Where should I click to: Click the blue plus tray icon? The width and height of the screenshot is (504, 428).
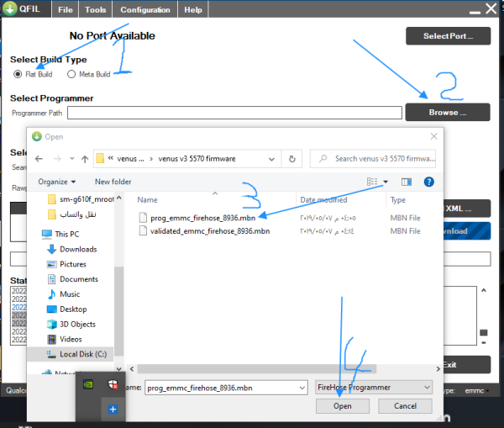coord(113,410)
